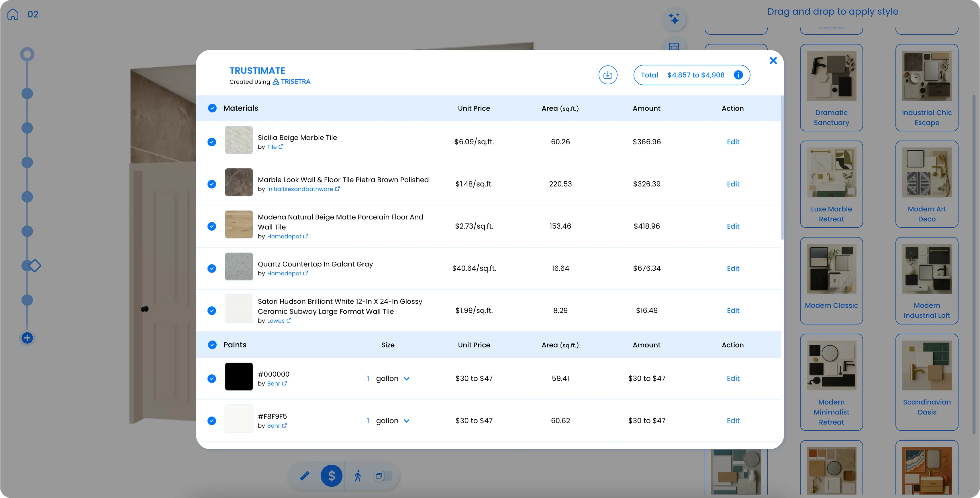Click the plus marker on the left timeline
The image size is (980, 498).
27,338
